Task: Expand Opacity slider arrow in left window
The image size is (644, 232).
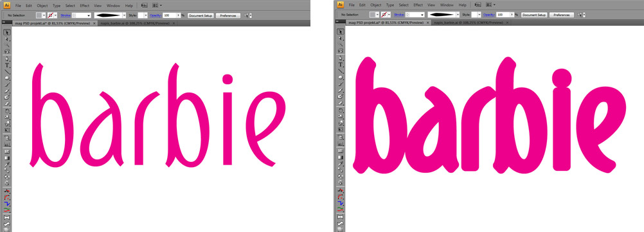Action: (179, 15)
